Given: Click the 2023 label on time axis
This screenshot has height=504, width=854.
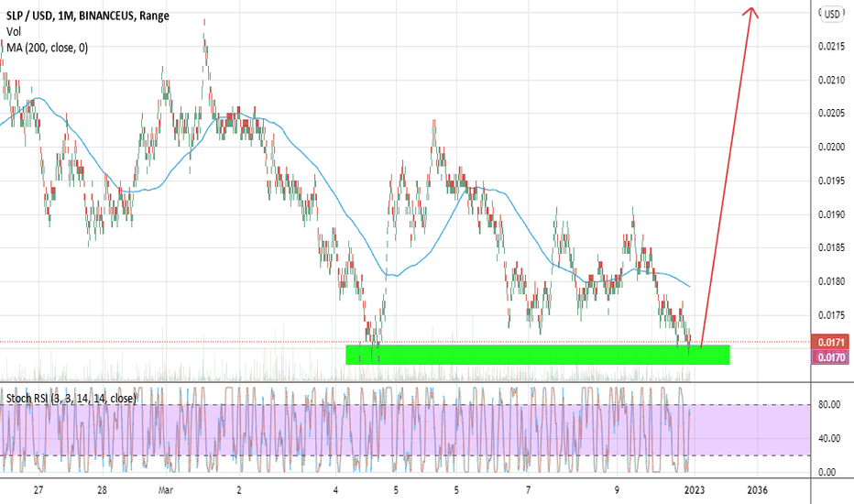Looking at the screenshot, I should [695, 490].
